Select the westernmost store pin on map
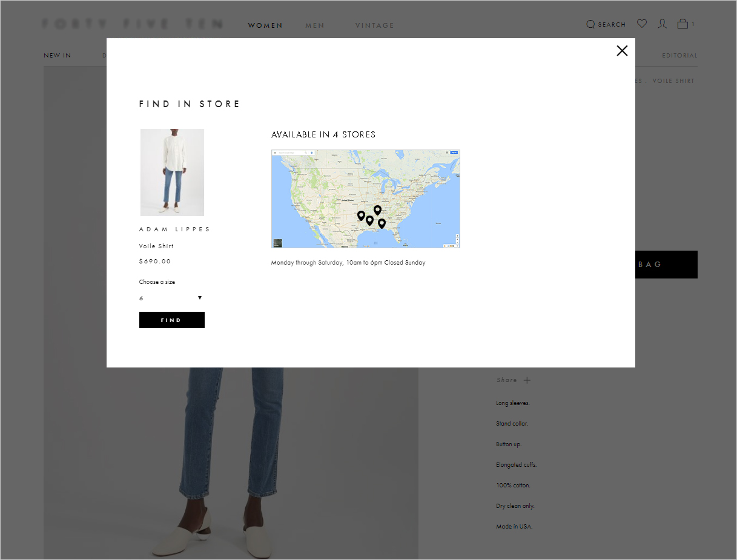737x560 pixels. click(361, 215)
